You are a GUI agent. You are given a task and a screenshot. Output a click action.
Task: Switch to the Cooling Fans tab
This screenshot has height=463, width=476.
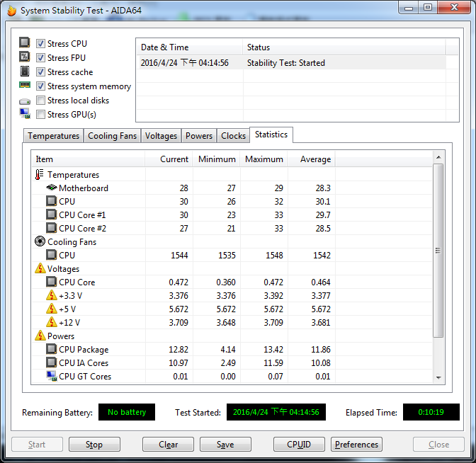pyautogui.click(x=112, y=136)
